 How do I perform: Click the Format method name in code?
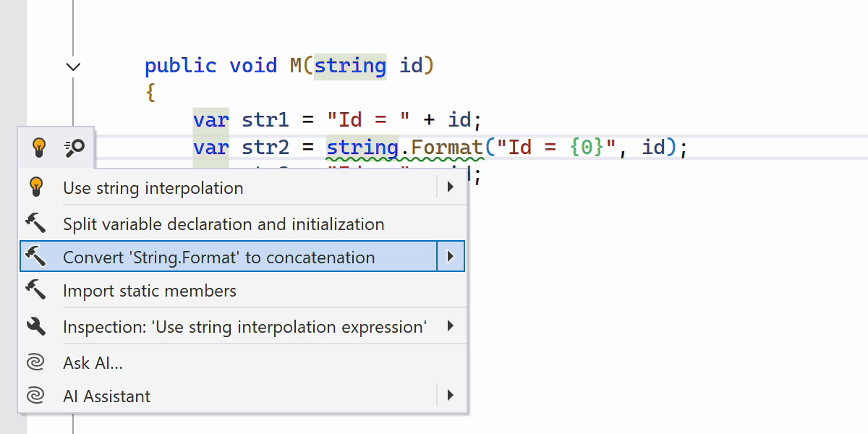446,148
